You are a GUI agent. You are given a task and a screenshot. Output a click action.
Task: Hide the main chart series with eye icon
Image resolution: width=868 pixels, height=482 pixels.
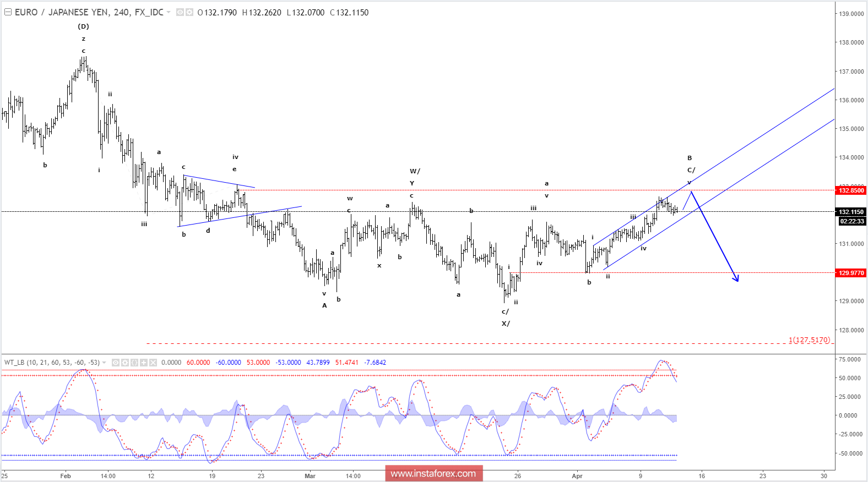pyautogui.click(x=180, y=12)
